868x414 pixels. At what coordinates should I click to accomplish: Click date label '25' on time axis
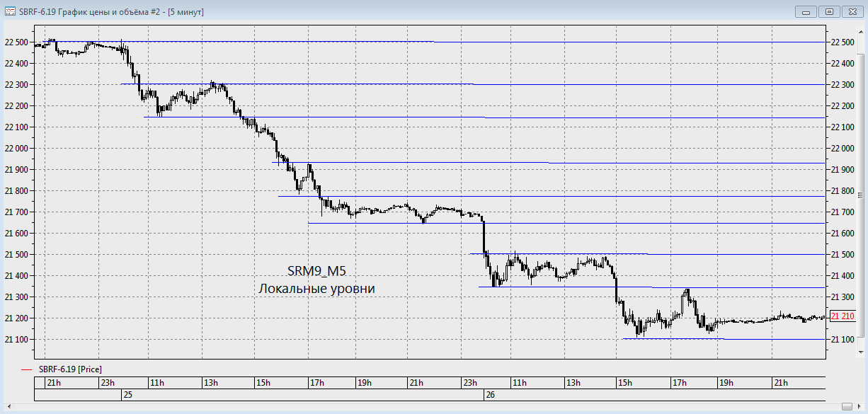[128, 394]
